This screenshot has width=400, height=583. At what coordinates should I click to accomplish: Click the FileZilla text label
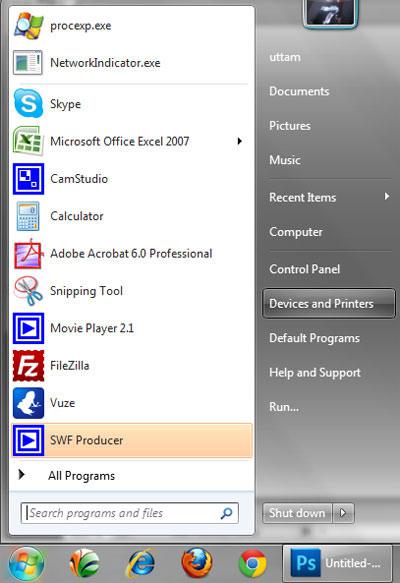click(70, 365)
